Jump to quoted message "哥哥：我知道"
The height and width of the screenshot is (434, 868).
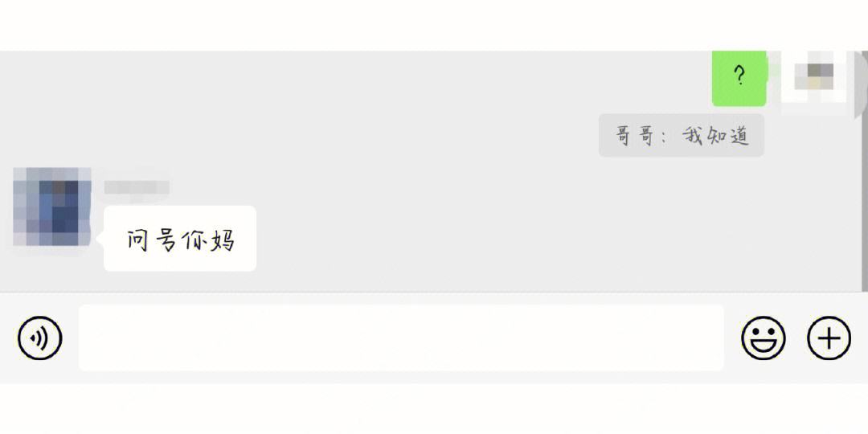(682, 136)
